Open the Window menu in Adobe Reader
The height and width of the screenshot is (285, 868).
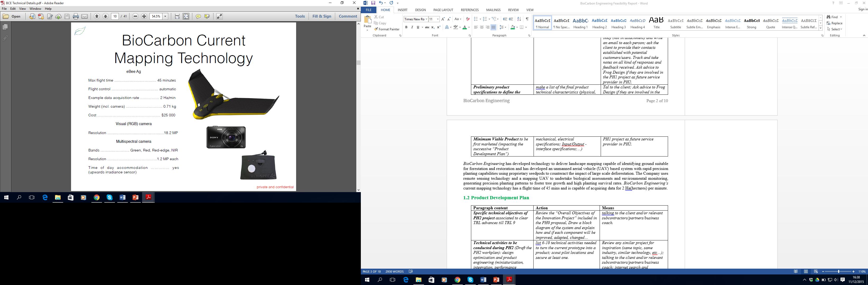click(x=35, y=9)
